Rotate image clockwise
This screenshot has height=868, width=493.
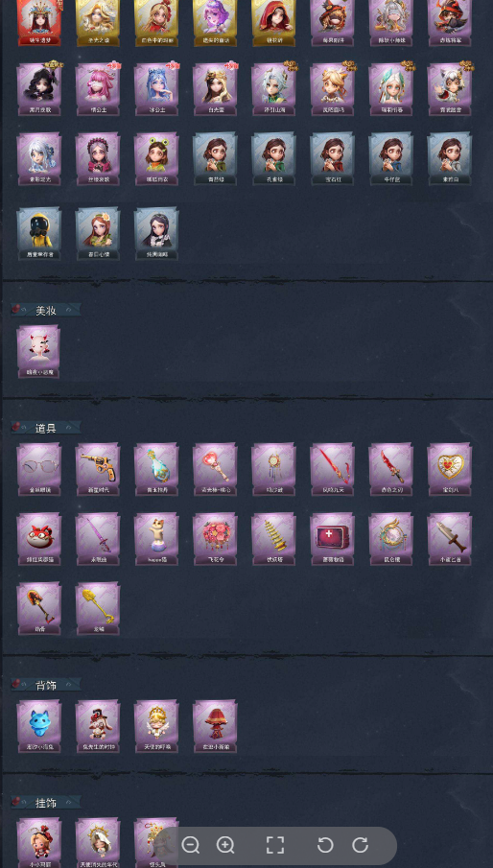pos(361,845)
